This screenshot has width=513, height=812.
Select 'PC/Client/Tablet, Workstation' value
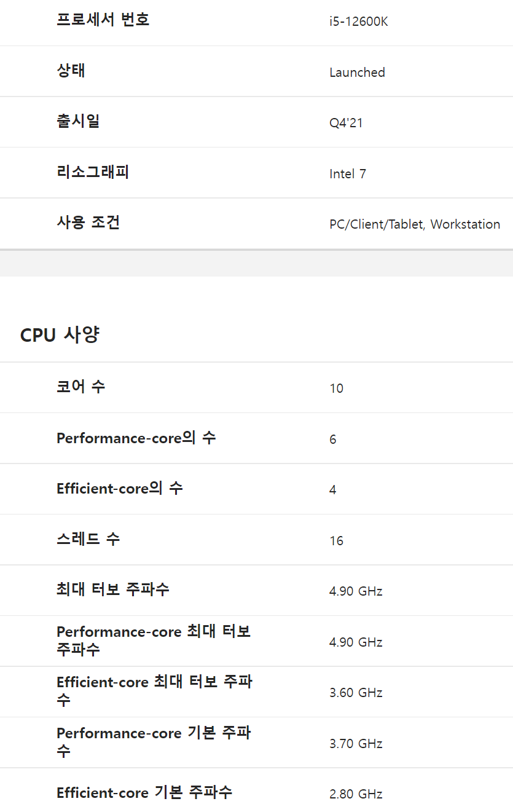coord(415,224)
